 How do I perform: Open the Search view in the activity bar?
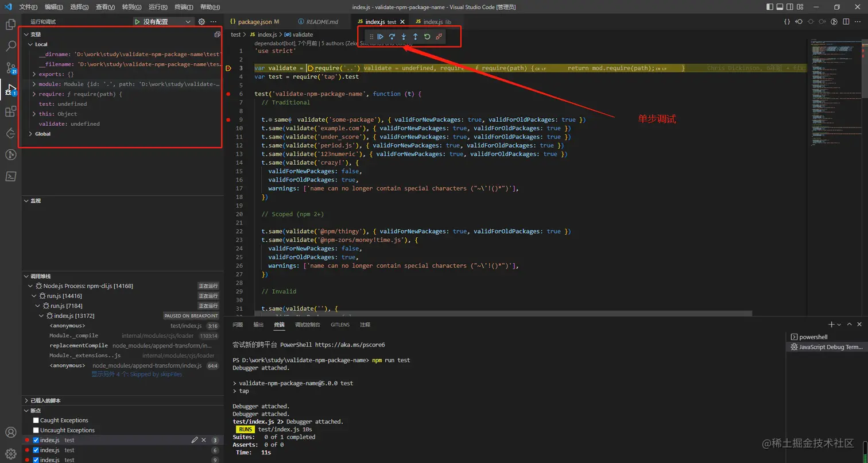point(10,47)
